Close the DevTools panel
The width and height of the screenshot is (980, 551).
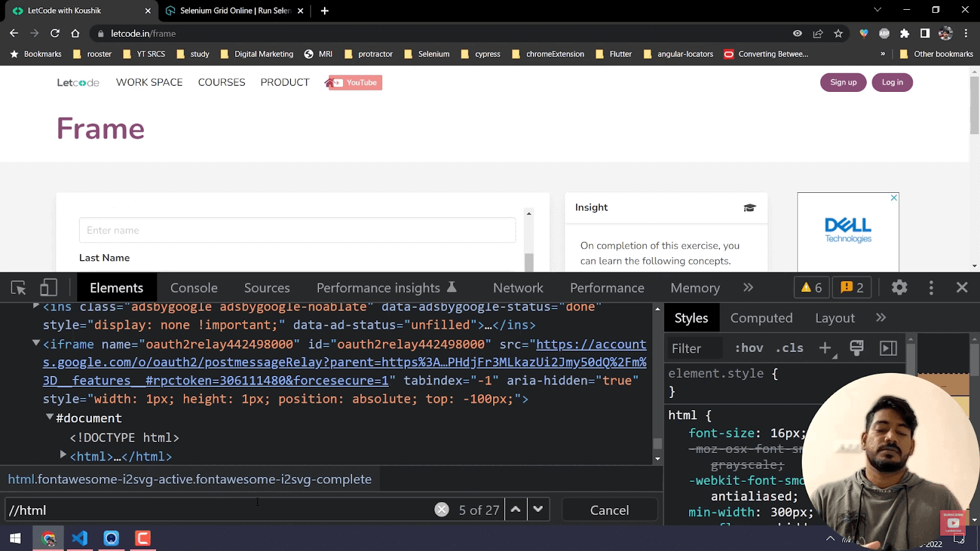[962, 287]
